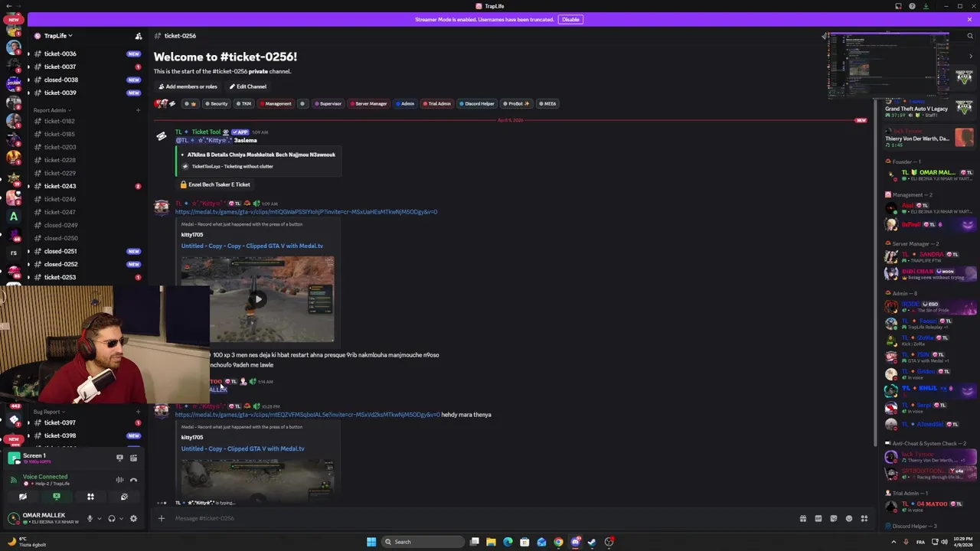Viewport: 980px width, 551px height.
Task: Click the taskbar Search box
Action: [423, 542]
